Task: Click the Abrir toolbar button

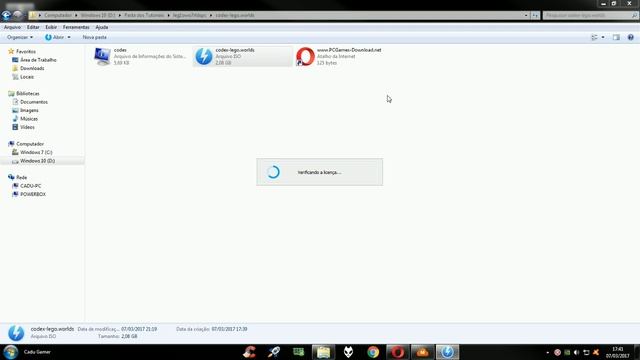Action: point(55,37)
